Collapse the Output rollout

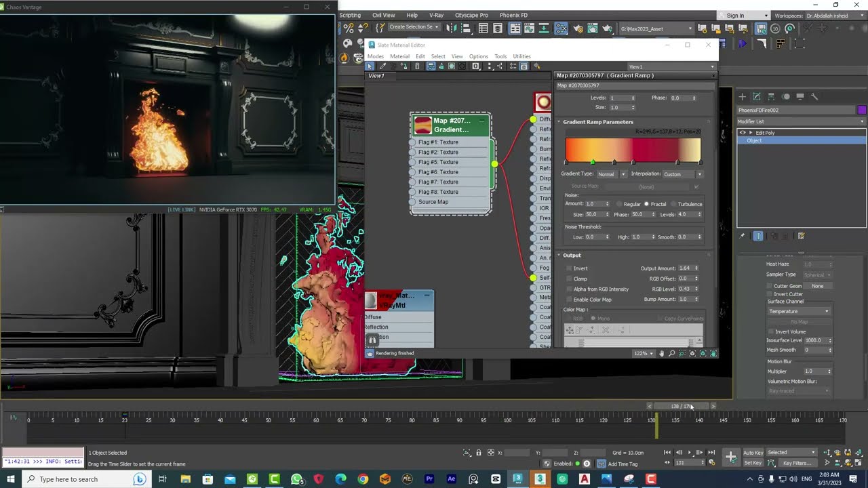[559, 255]
